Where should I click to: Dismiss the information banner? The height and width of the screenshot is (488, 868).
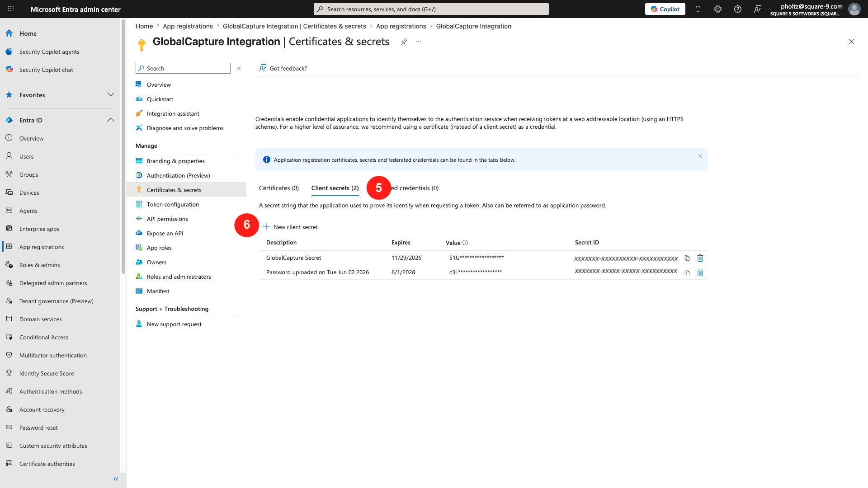point(700,156)
